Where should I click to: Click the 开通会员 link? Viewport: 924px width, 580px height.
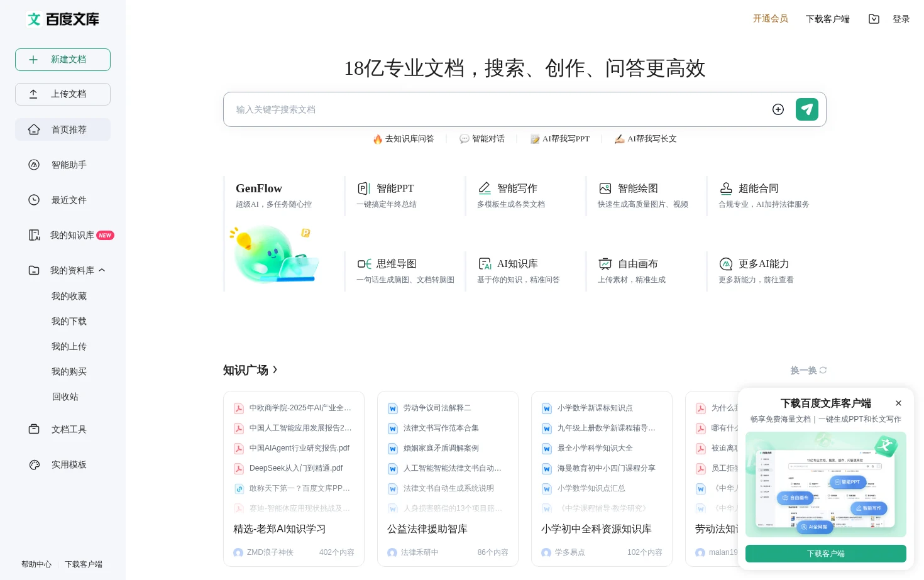pos(771,19)
